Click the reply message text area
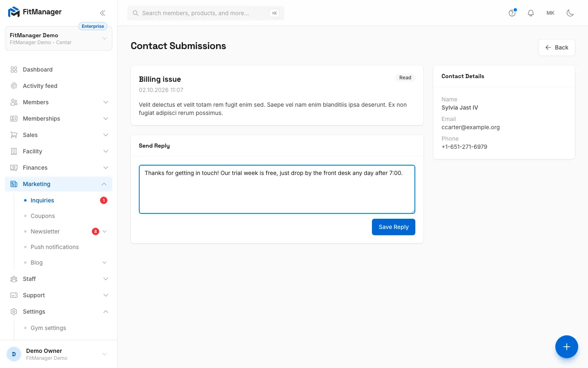 (277, 189)
